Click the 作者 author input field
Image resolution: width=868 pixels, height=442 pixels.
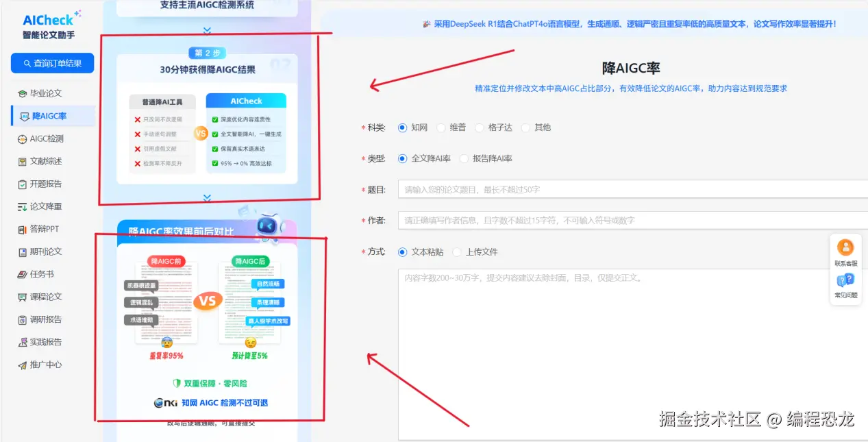(632, 220)
